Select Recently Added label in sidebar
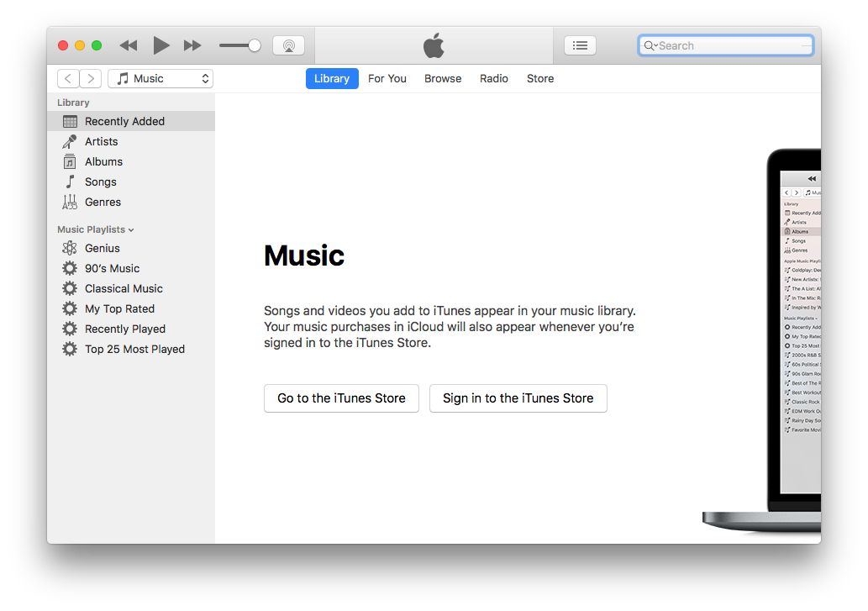 [x=124, y=121]
